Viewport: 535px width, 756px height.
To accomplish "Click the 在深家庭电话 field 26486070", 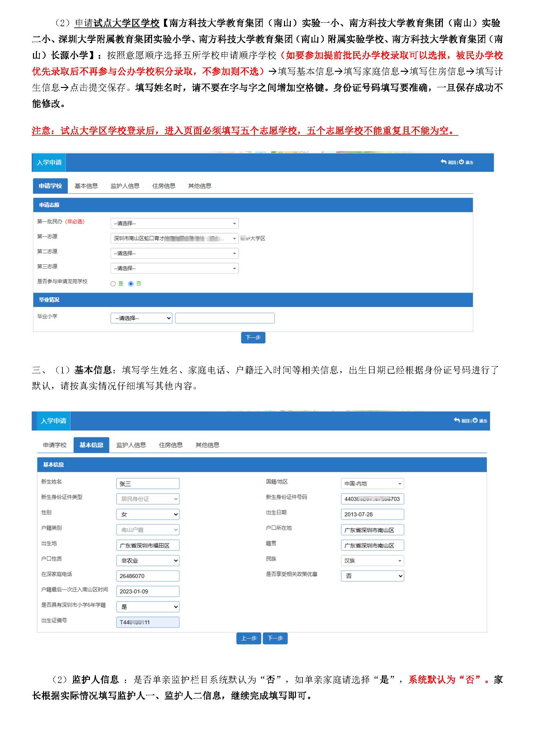I will pos(147,576).
